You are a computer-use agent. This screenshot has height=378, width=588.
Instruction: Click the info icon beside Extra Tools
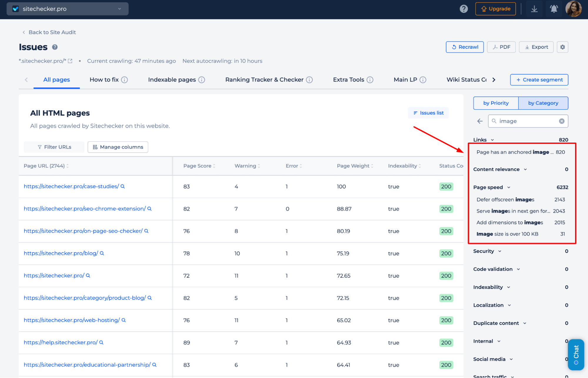[x=370, y=79]
